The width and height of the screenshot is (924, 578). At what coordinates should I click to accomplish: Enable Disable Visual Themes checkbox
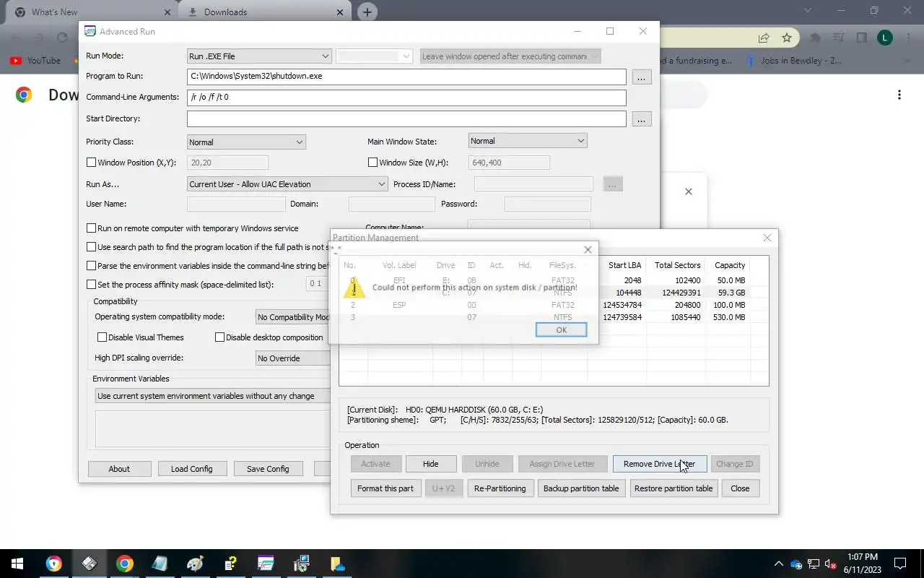click(102, 337)
